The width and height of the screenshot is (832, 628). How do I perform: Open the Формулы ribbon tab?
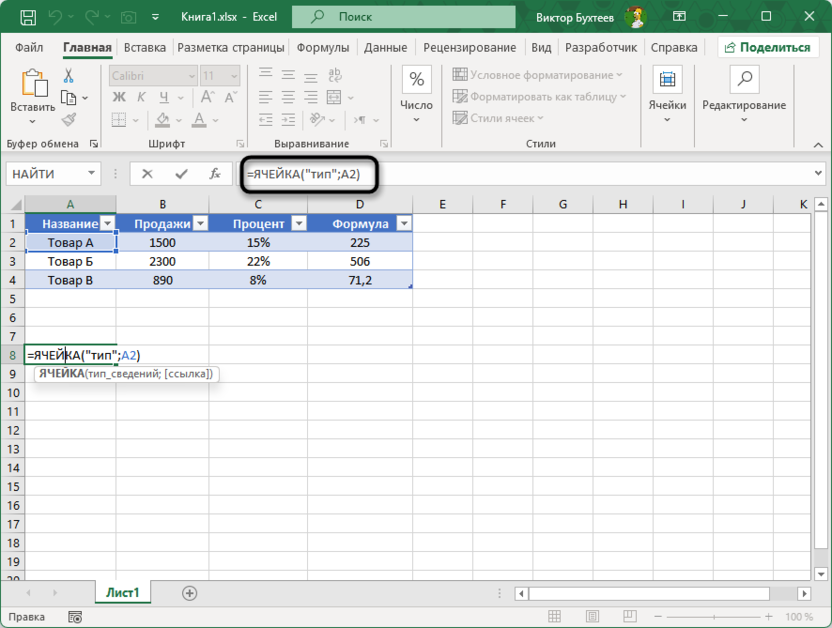click(x=323, y=47)
